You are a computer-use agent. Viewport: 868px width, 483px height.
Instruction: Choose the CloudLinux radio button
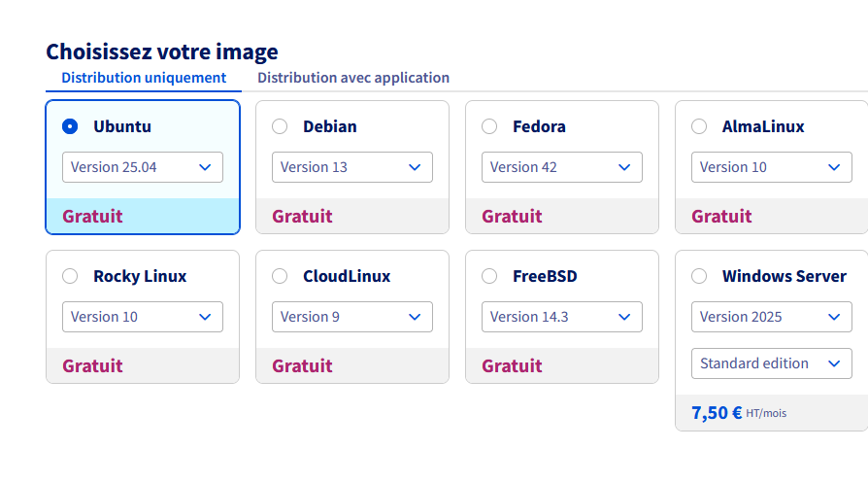280,276
